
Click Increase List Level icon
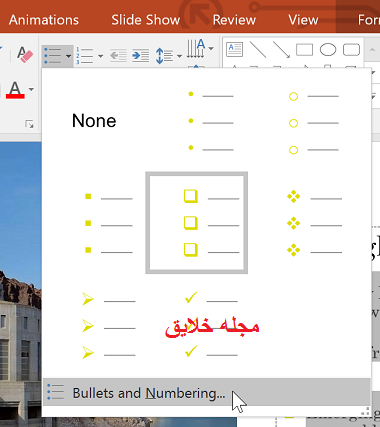140,56
